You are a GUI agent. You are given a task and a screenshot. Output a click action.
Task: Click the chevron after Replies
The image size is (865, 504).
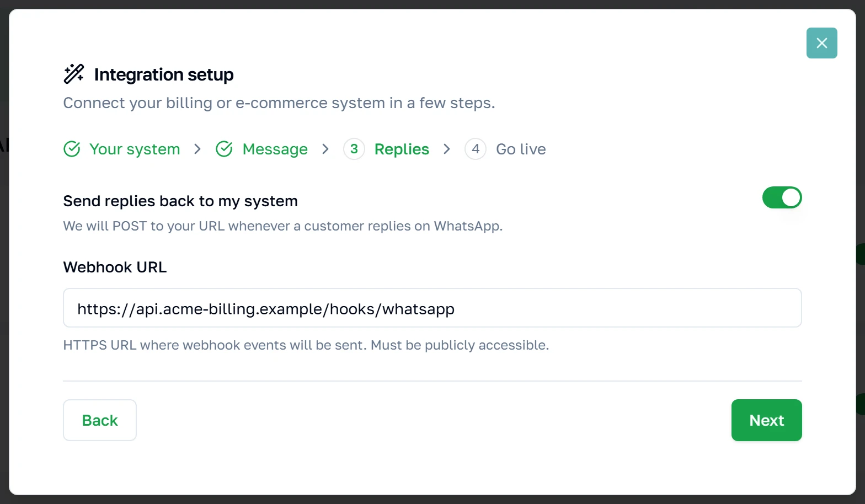coord(447,149)
